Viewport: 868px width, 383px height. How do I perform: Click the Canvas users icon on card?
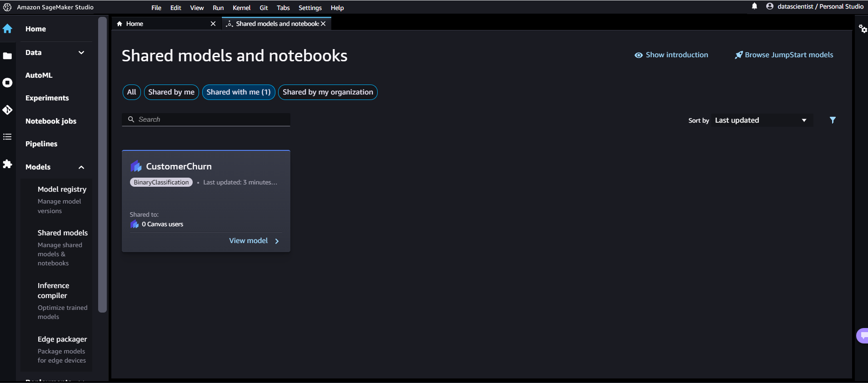(x=135, y=224)
